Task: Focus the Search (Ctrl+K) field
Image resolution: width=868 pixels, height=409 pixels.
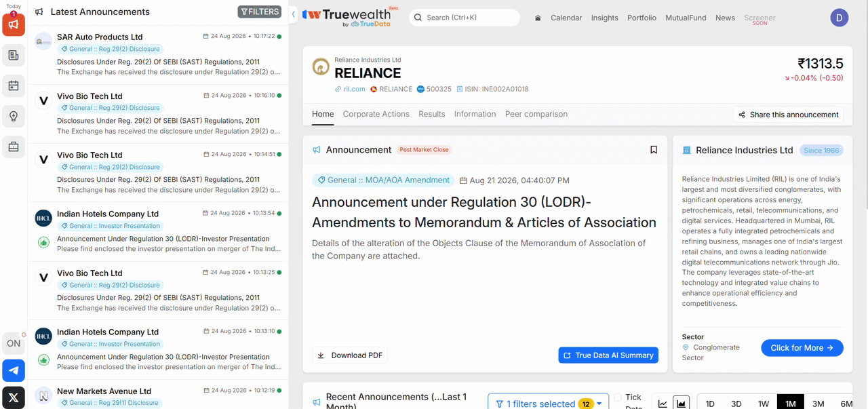Action: pyautogui.click(x=465, y=18)
